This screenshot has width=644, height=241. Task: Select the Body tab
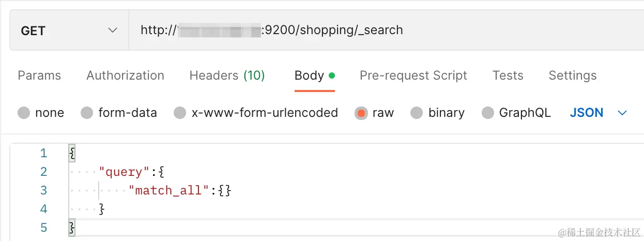coord(309,76)
